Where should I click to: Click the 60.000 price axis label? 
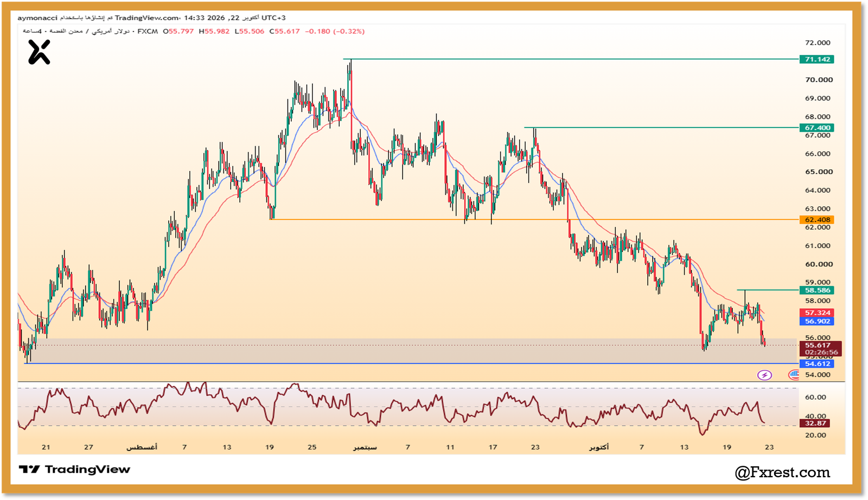click(819, 264)
